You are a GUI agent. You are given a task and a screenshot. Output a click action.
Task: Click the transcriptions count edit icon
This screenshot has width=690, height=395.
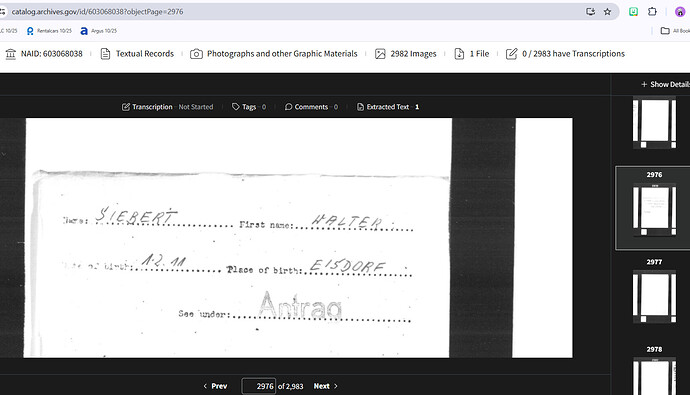click(511, 54)
